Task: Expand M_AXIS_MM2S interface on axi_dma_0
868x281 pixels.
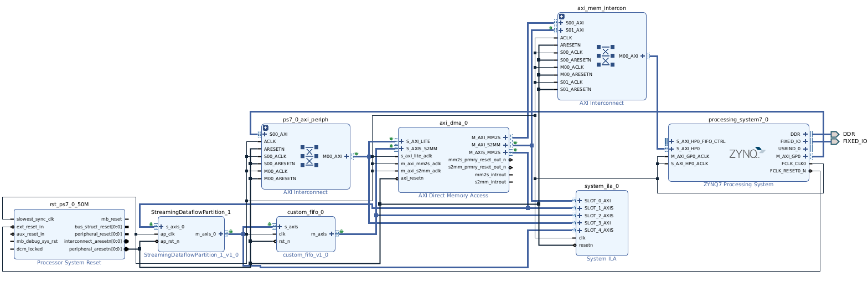Action: (x=505, y=152)
